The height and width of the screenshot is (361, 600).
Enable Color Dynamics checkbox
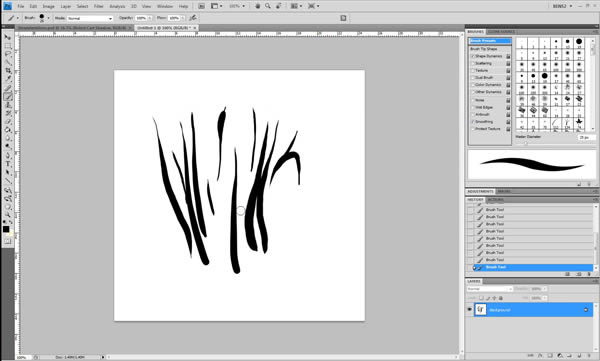tap(473, 85)
